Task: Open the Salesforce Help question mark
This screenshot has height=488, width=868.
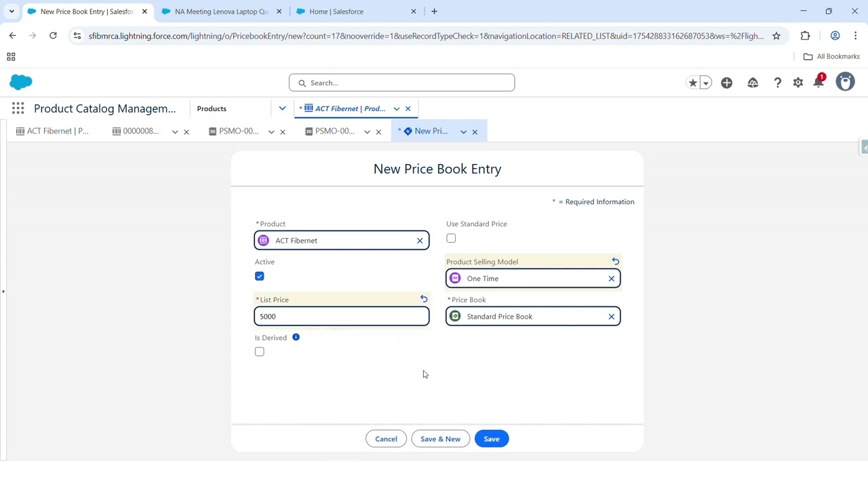Action: click(778, 83)
